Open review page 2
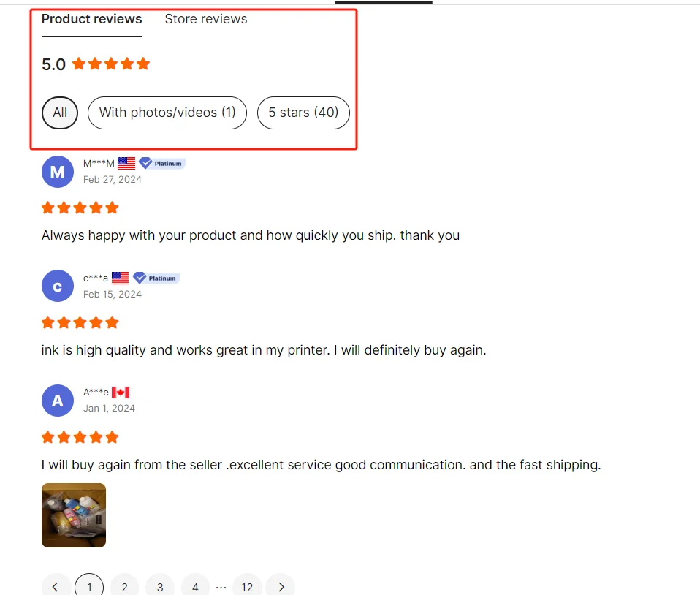The height and width of the screenshot is (595, 700). (x=124, y=586)
